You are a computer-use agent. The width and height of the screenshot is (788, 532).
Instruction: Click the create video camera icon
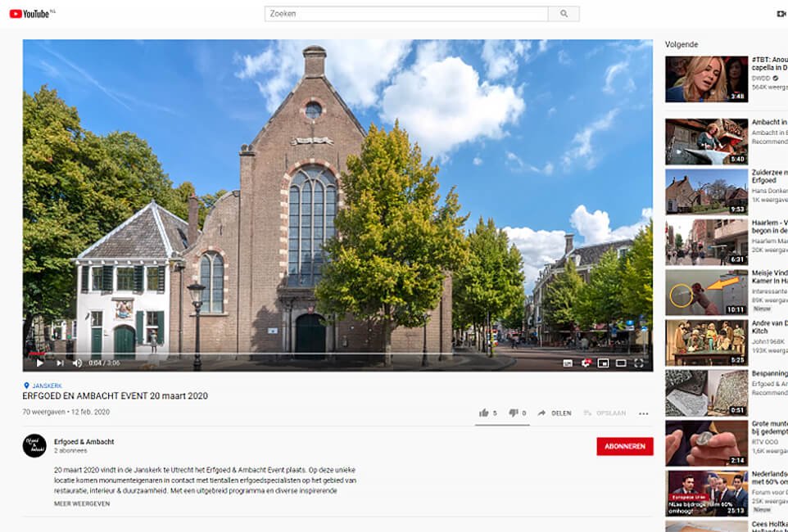coord(781,14)
